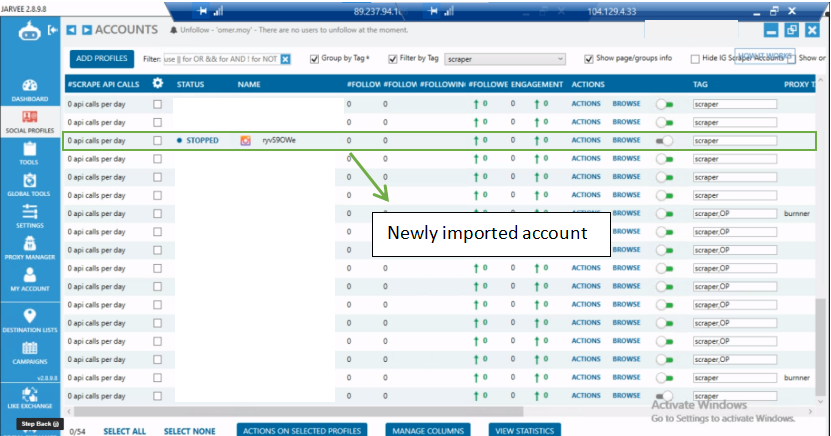
Task: Click the STOPPED status of ryv59OWe
Action: [202, 140]
